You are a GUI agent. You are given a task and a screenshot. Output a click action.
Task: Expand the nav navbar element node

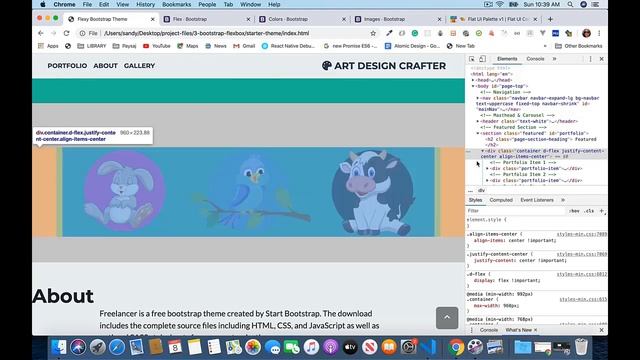pos(478,98)
